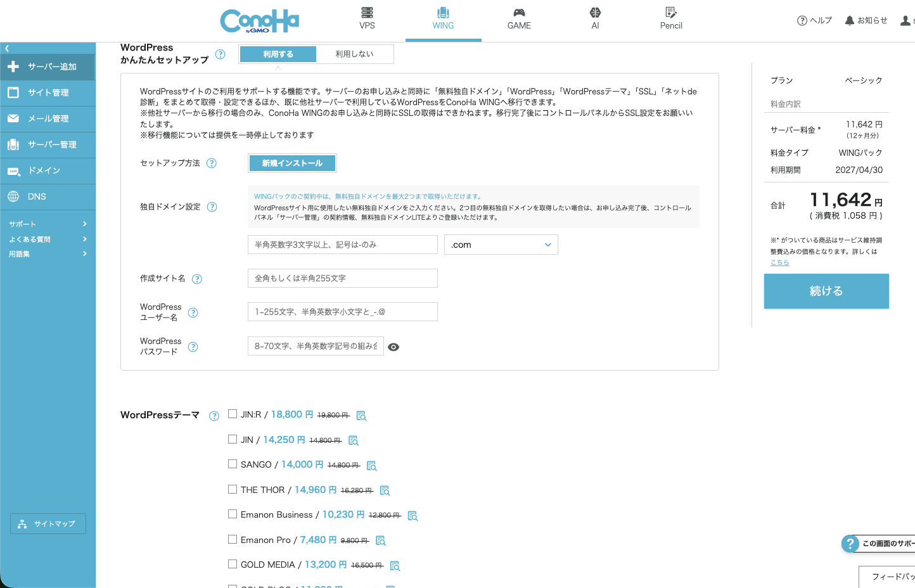The image size is (915, 588).
Task: Preview JIN:R theme details icon
Action: (x=361, y=416)
